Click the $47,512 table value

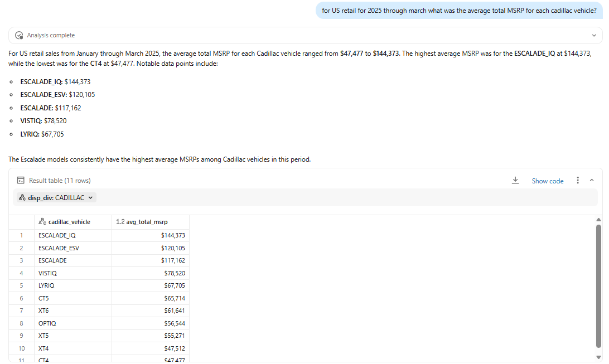pyautogui.click(x=175, y=348)
